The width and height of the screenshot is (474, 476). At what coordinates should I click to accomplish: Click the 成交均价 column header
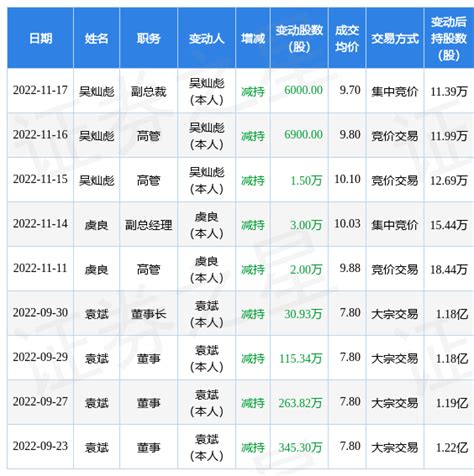coord(347,38)
